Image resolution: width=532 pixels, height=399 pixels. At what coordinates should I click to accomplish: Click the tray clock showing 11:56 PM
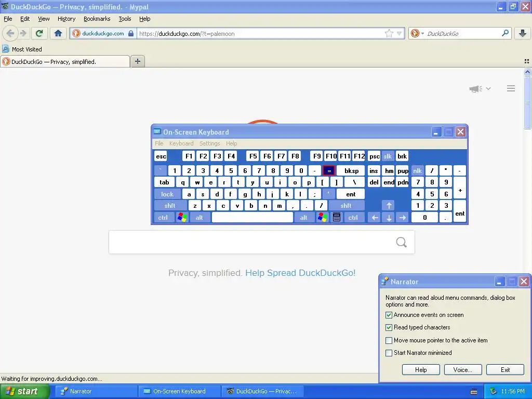pos(513,392)
